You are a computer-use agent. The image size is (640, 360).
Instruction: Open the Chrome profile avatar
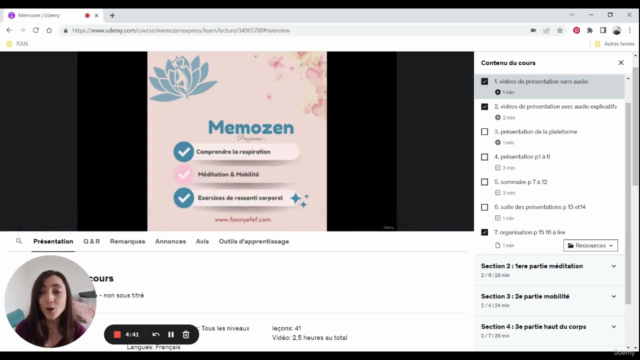(617, 30)
